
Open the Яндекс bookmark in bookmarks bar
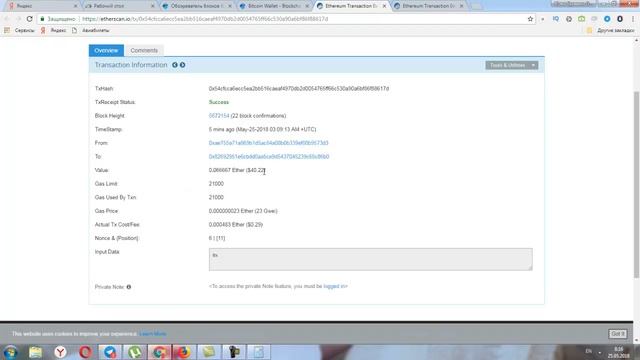click(x=53, y=30)
